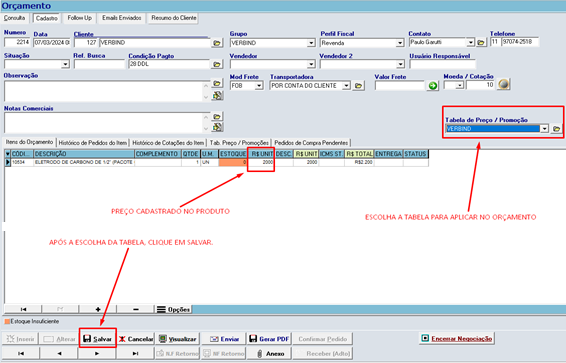Expand the Transportadora dropdown
The width and height of the screenshot is (566, 363).
[x=346, y=86]
